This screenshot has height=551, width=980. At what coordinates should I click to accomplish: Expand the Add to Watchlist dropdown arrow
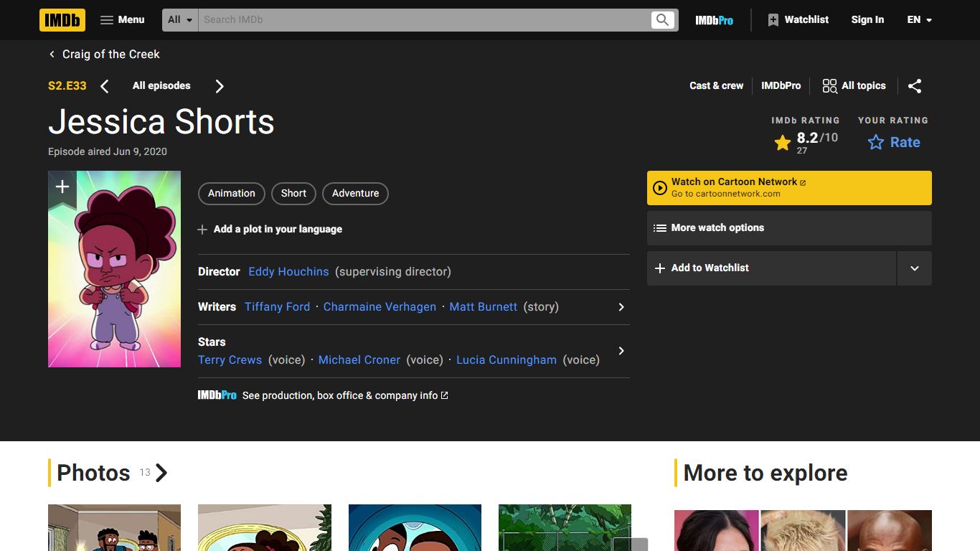pos(915,268)
